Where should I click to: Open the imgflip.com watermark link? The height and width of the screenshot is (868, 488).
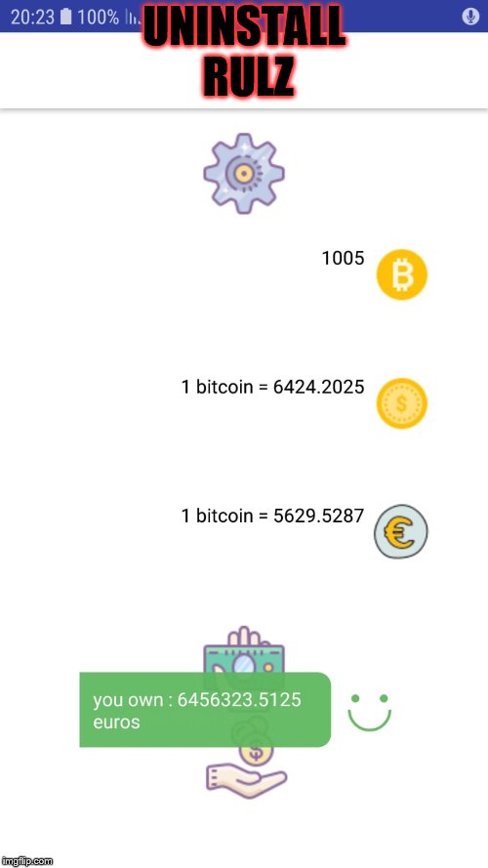coord(27,861)
